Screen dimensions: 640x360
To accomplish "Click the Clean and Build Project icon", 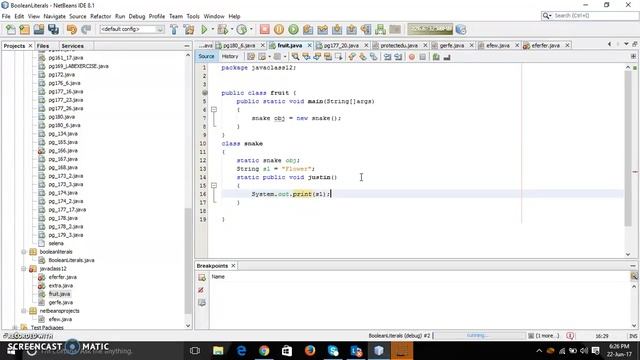I will (189, 29).
